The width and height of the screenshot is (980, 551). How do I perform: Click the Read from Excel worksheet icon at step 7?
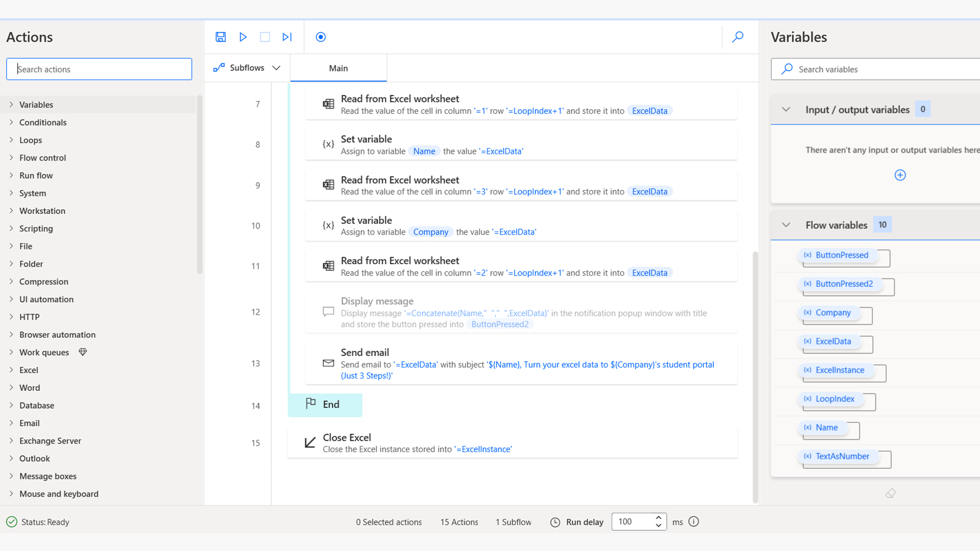point(329,104)
